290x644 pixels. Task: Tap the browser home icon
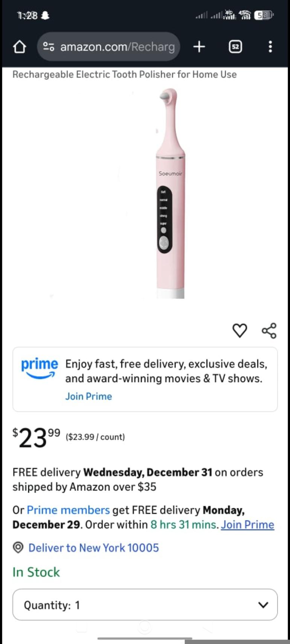[x=20, y=47]
